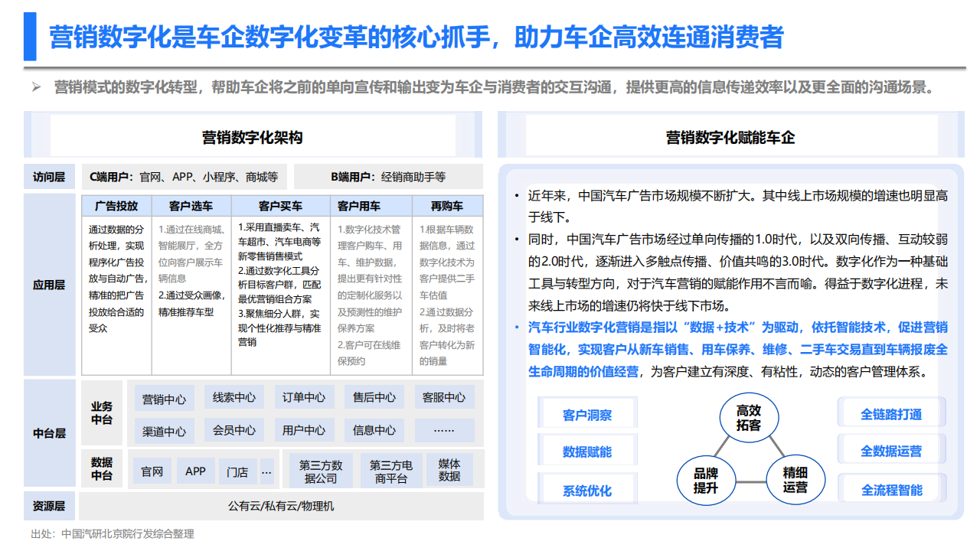Click the 官网 box in 数据中台
This screenshot has width=980, height=551.
152,471
